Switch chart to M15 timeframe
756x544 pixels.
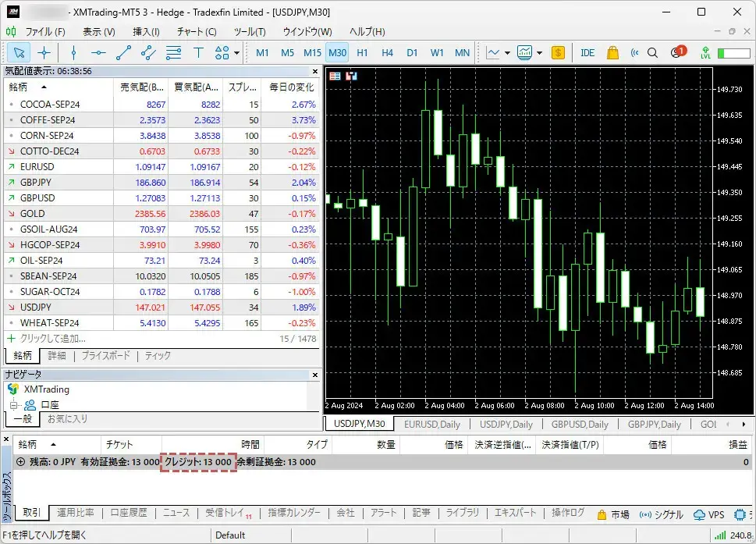(x=312, y=52)
